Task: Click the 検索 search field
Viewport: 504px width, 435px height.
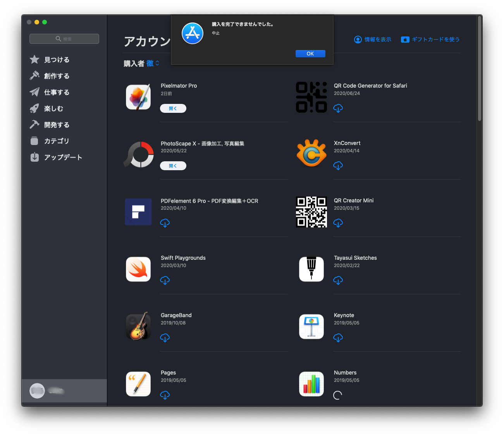Action: click(64, 39)
